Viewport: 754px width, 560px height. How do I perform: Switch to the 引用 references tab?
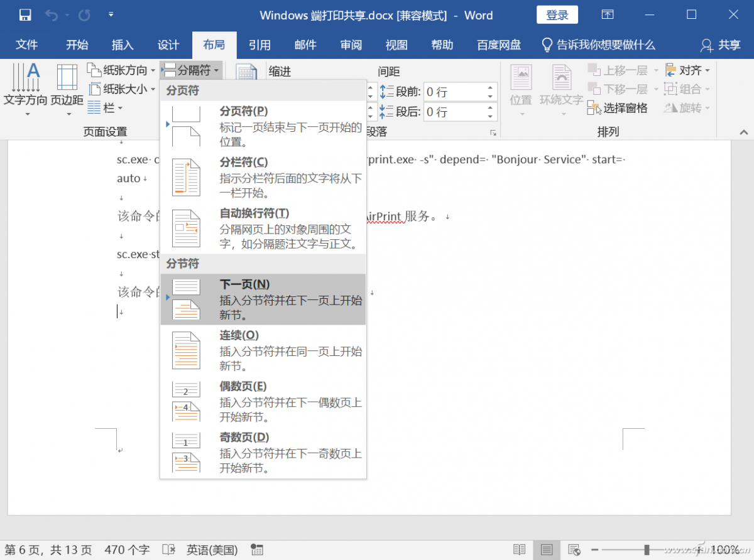click(x=260, y=45)
